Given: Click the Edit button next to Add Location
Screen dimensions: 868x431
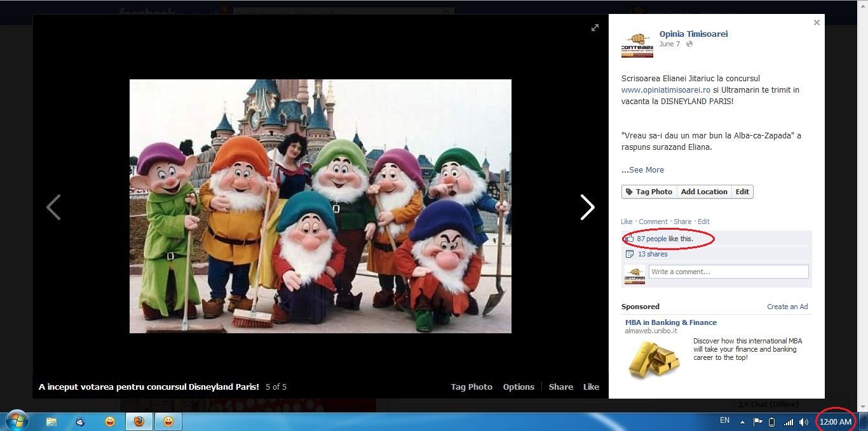Looking at the screenshot, I should (x=742, y=192).
